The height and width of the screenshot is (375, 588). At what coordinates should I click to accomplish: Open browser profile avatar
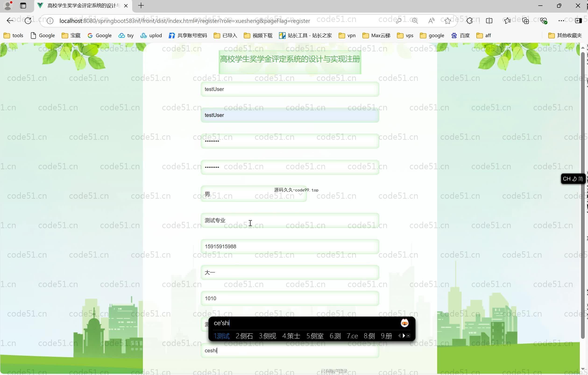(8, 6)
